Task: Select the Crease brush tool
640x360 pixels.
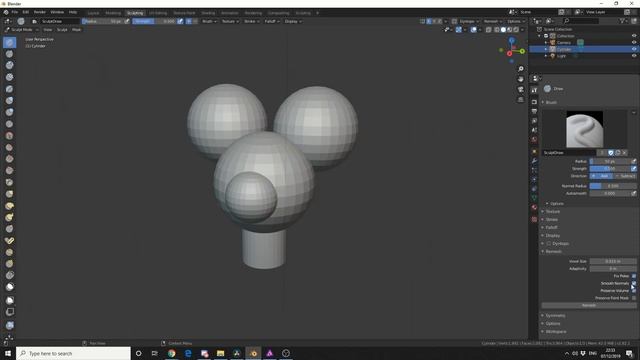Action: (x=9, y=124)
